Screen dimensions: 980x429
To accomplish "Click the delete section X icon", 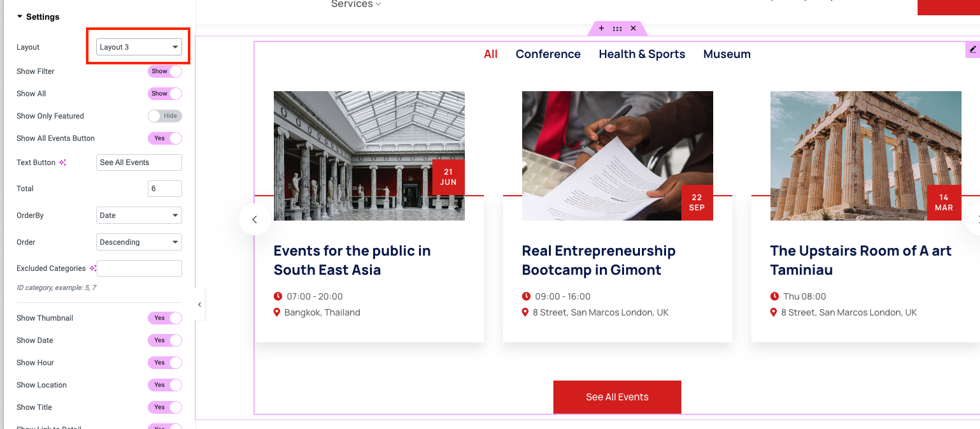I will tap(633, 29).
